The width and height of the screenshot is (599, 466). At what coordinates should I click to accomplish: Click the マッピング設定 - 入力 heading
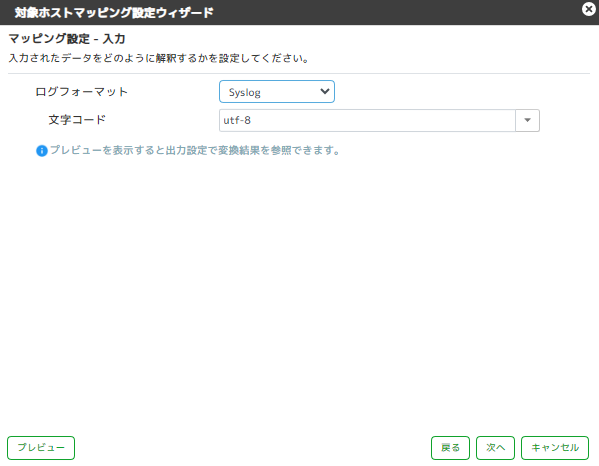[x=67, y=39]
